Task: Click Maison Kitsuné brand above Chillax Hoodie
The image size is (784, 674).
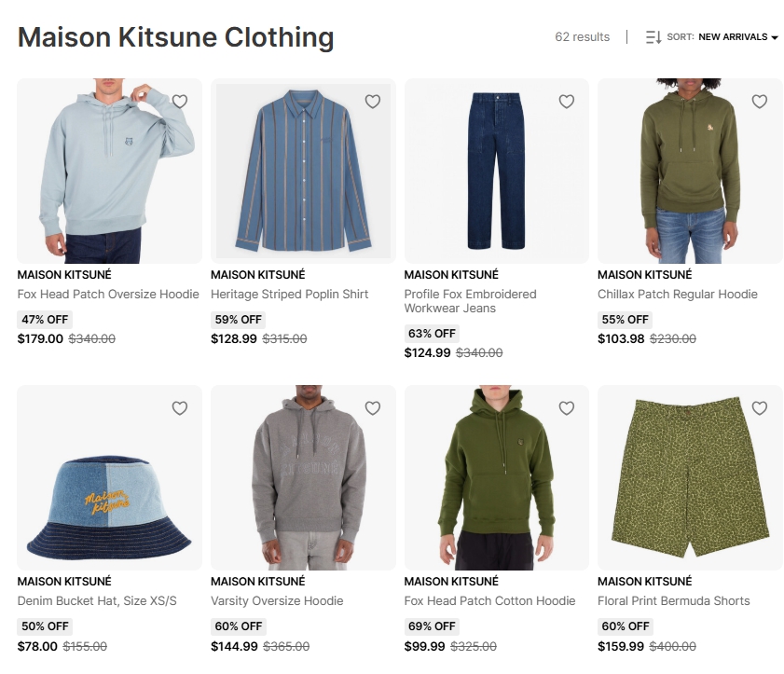Action: (644, 274)
